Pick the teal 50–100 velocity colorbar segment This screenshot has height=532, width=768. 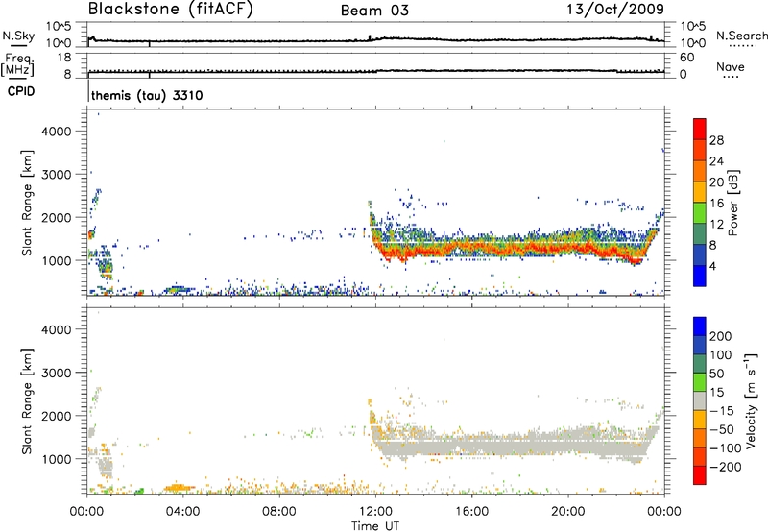700,364
